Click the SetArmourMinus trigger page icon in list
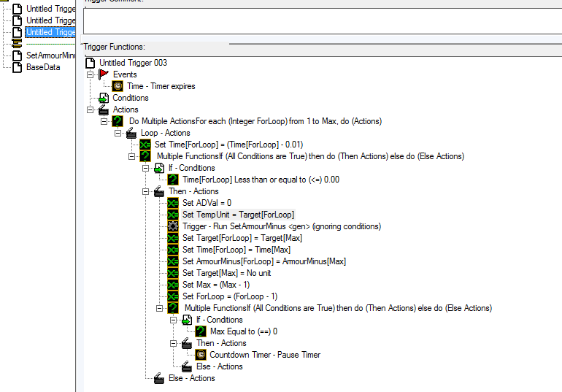Image resolution: width=562 pixels, height=392 pixels. pyautogui.click(x=18, y=55)
